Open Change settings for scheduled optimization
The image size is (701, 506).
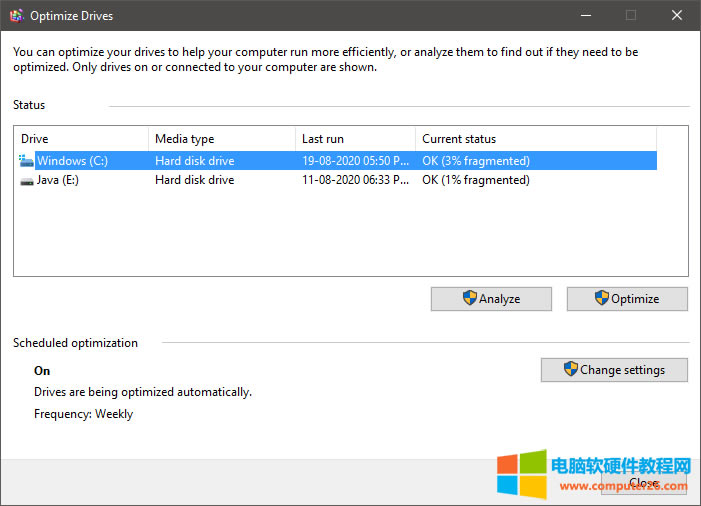tap(614, 370)
